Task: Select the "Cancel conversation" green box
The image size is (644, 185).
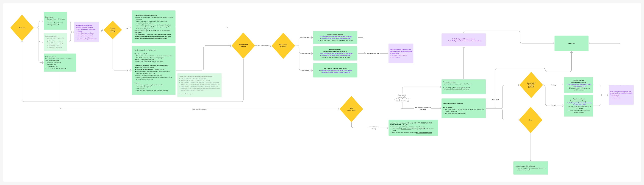Action: pos(464,87)
